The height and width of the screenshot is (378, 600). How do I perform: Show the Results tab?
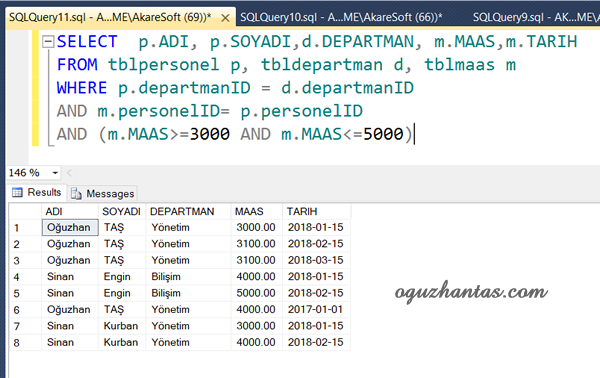(x=37, y=192)
